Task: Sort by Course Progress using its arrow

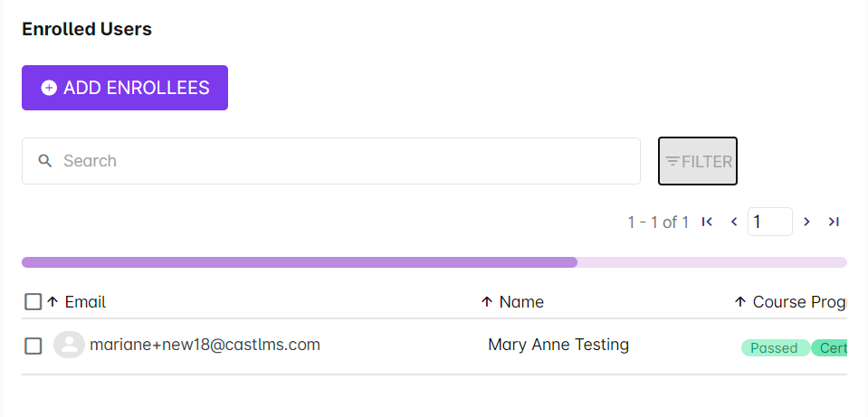Action: [740, 302]
